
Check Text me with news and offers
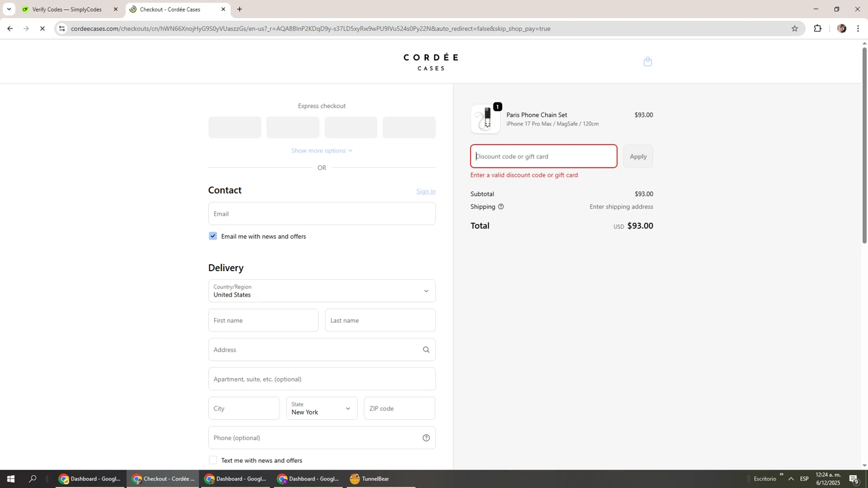(x=213, y=460)
